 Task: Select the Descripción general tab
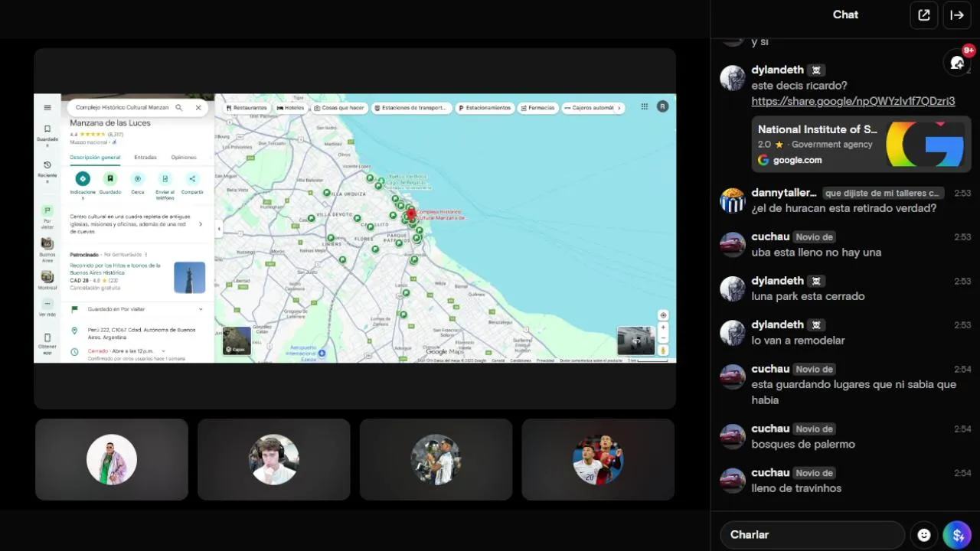(95, 158)
